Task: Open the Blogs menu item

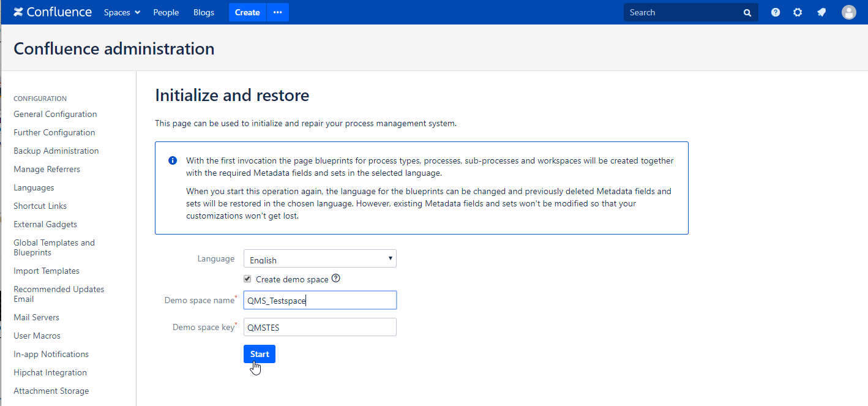Action: (204, 12)
